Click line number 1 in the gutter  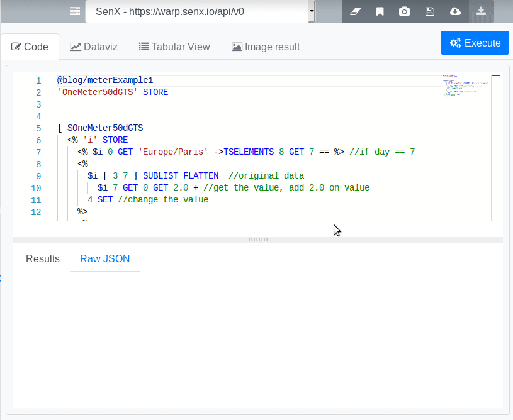click(38, 80)
